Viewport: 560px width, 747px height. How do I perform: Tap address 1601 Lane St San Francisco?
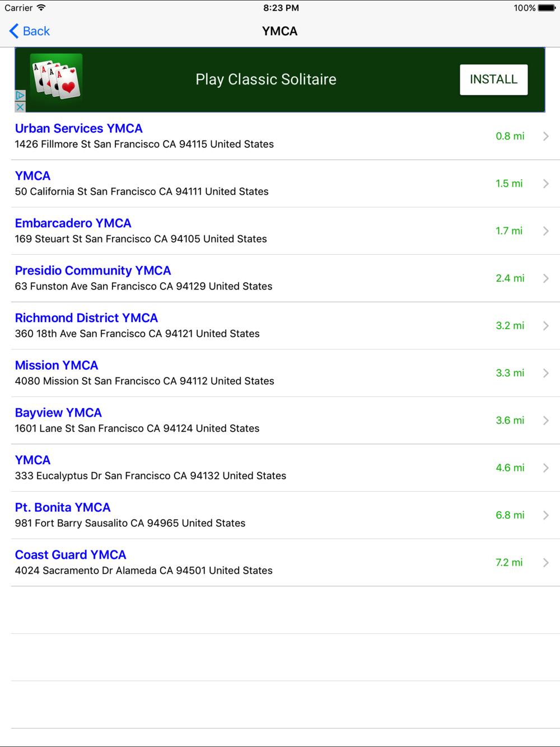(x=137, y=428)
